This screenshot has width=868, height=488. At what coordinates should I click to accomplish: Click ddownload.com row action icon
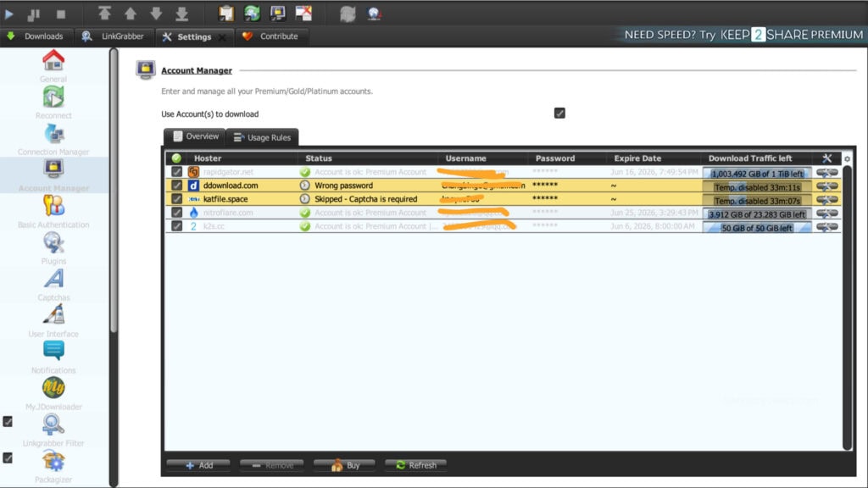827,186
